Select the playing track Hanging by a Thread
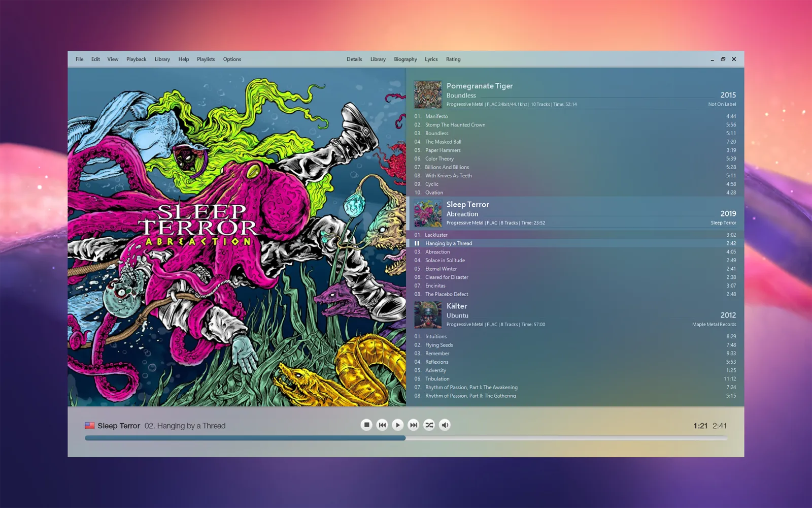812x508 pixels. tap(575, 243)
